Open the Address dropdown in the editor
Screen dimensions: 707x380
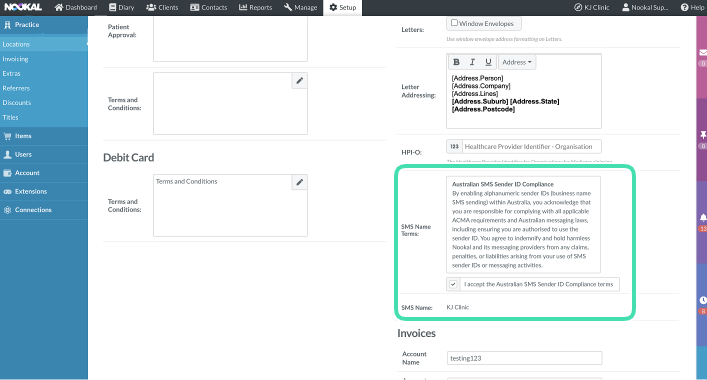(517, 62)
